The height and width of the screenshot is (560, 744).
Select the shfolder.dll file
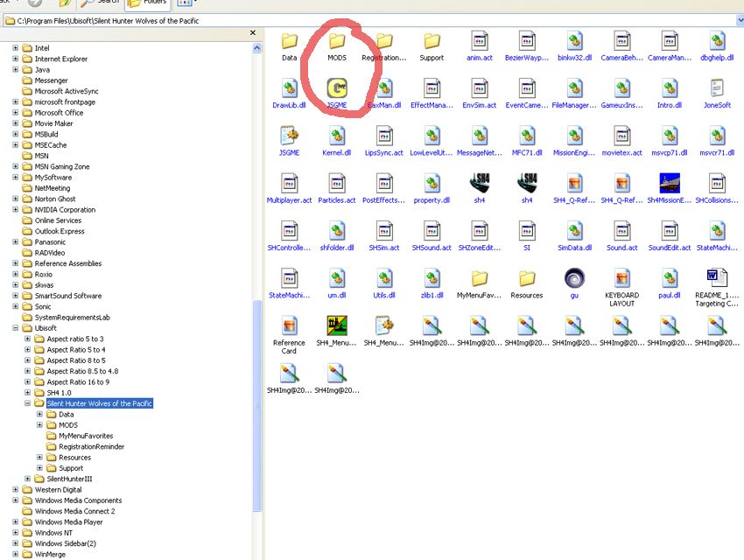point(337,231)
